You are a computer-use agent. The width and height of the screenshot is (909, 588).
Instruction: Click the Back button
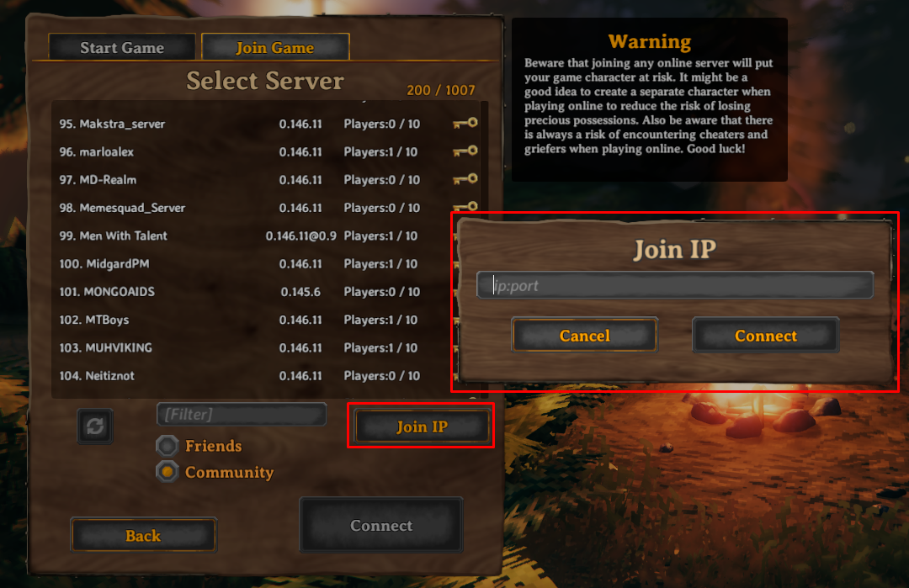point(143,535)
